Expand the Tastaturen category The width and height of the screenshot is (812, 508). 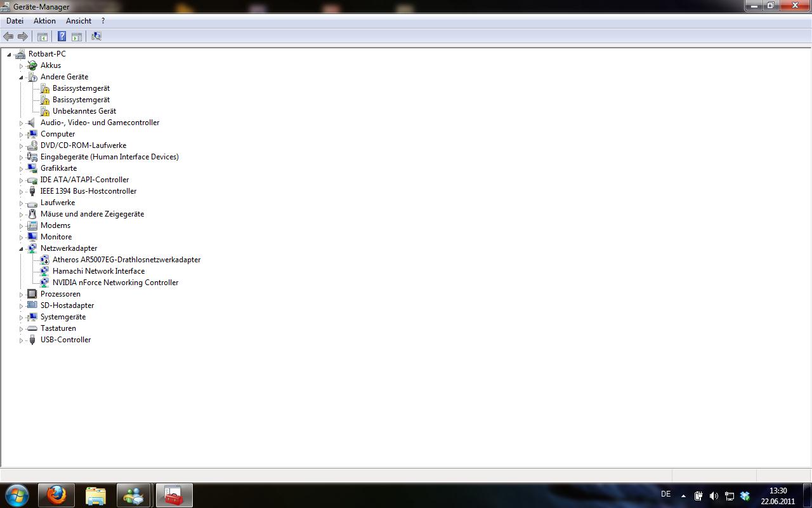tap(21, 329)
